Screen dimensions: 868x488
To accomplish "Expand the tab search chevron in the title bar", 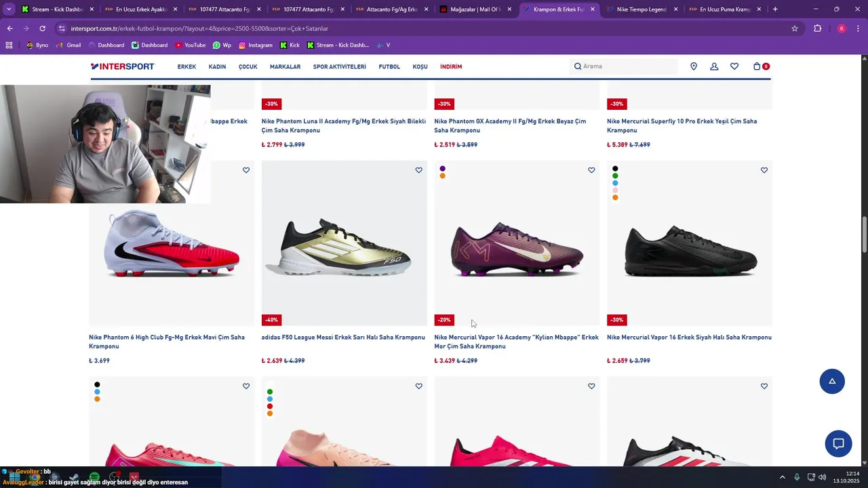I will [9, 9].
